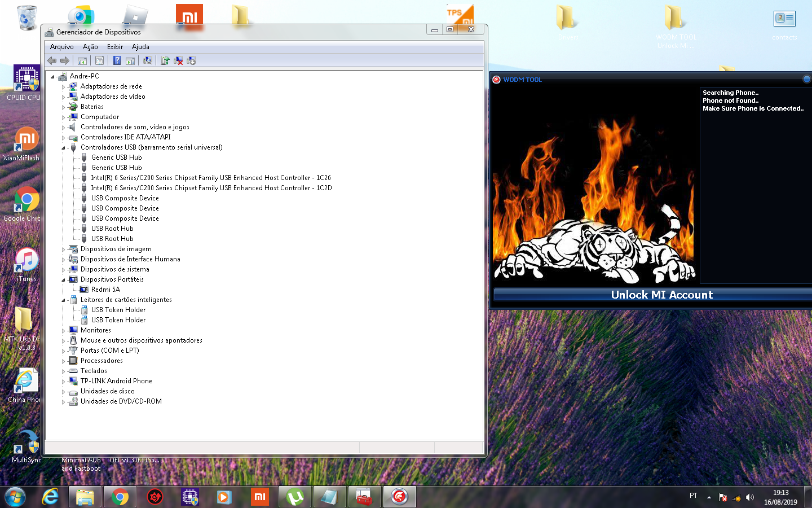Select the Intel USB Enhanced Host Controller 1C26
812x508 pixels.
(x=211, y=178)
